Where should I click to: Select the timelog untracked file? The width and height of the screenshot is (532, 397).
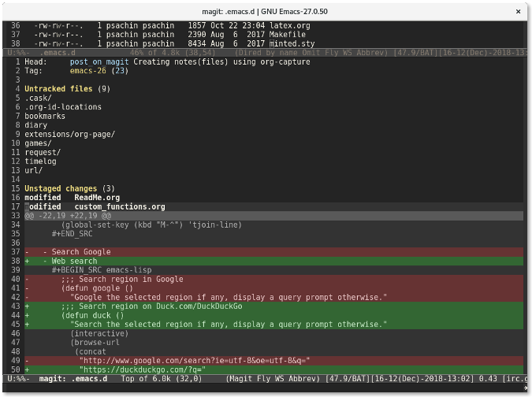(x=40, y=161)
